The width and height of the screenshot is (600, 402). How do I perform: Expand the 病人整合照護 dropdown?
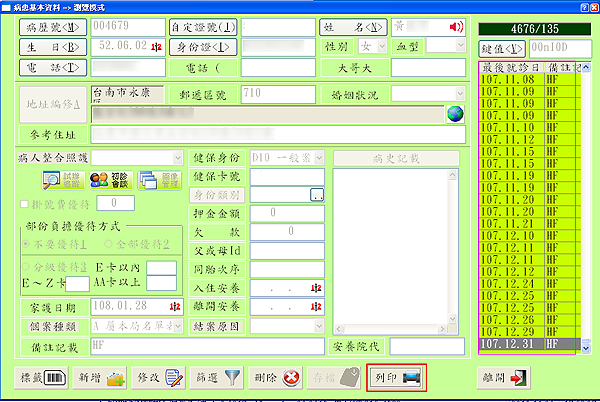[x=176, y=158]
